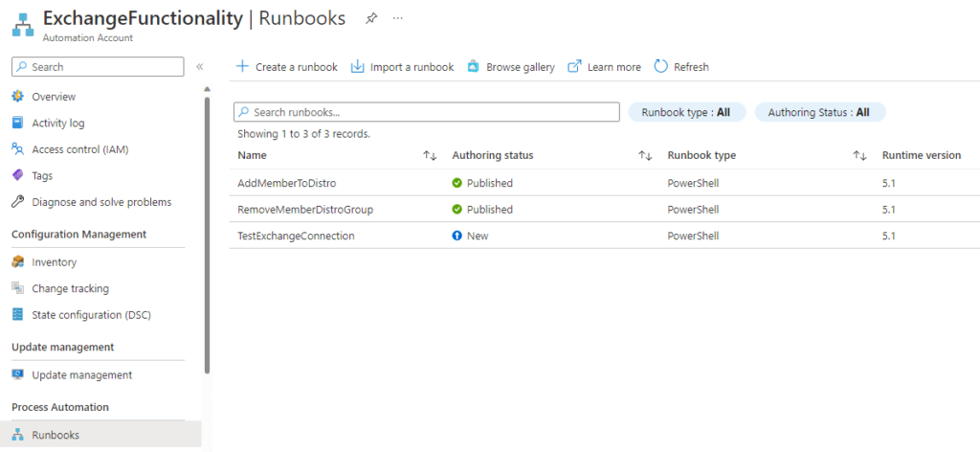Click the Runbooks sidebar icon
980x452 pixels.
(18, 435)
